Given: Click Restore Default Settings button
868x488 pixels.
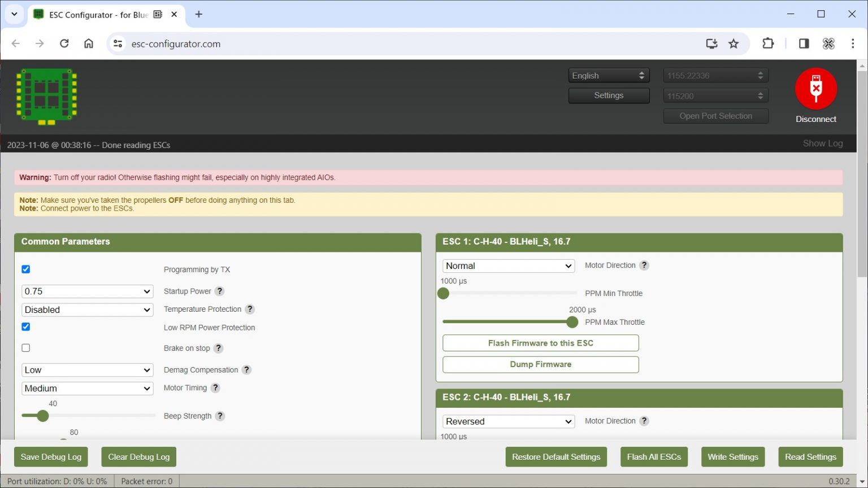Looking at the screenshot, I should 556,457.
